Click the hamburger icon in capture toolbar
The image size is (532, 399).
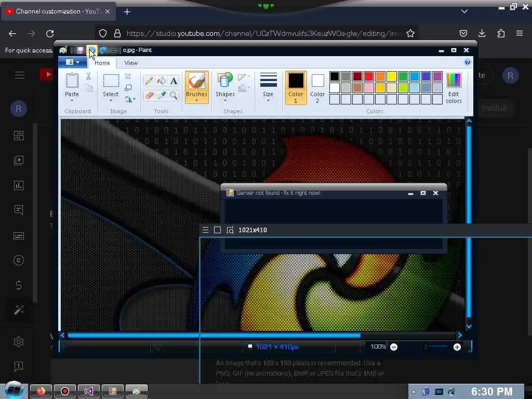(205, 230)
